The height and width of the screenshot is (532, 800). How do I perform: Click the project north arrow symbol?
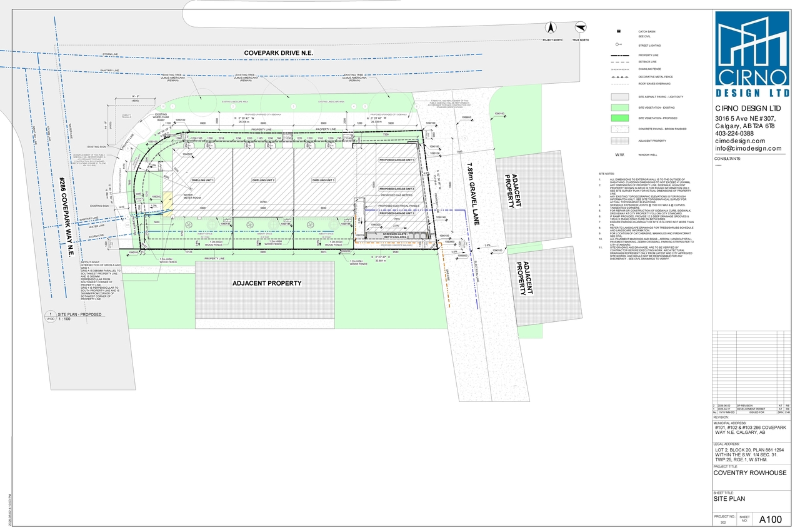(551, 28)
